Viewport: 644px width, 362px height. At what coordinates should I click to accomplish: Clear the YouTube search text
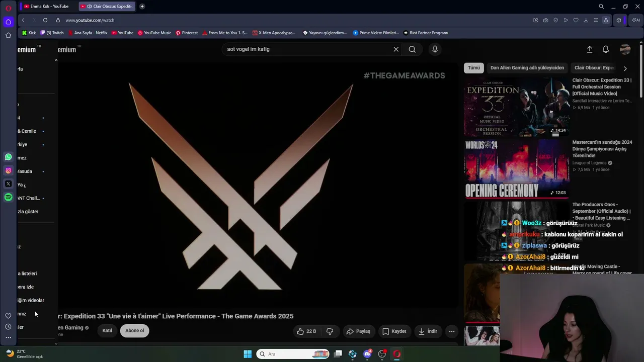point(396,49)
